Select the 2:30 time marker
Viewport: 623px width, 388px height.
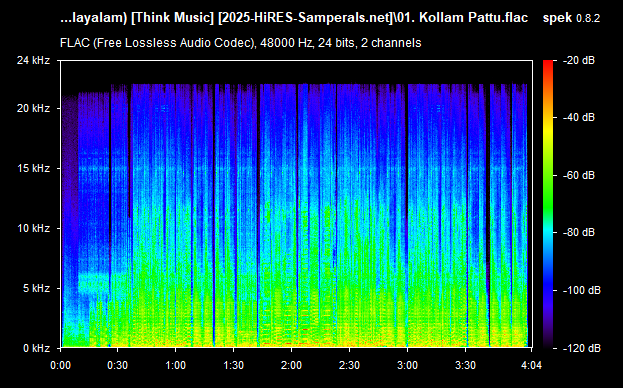[350, 365]
